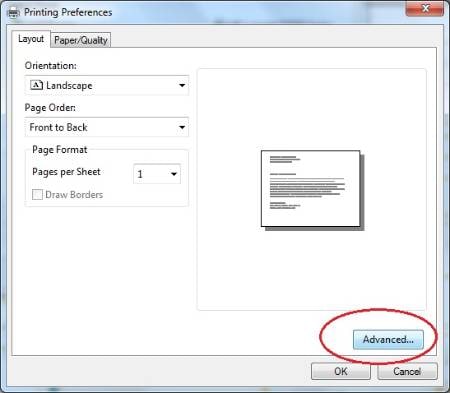Click the landscape orientation page icon

tap(37, 85)
